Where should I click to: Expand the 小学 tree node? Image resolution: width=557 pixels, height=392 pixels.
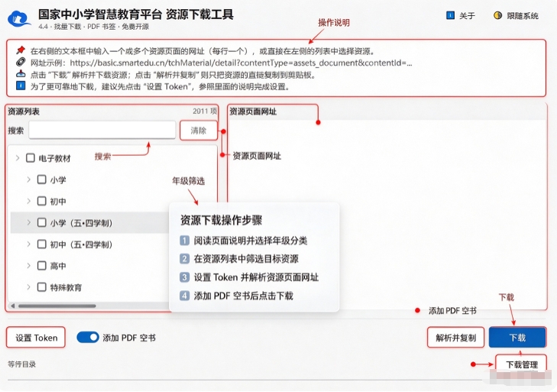(x=29, y=180)
